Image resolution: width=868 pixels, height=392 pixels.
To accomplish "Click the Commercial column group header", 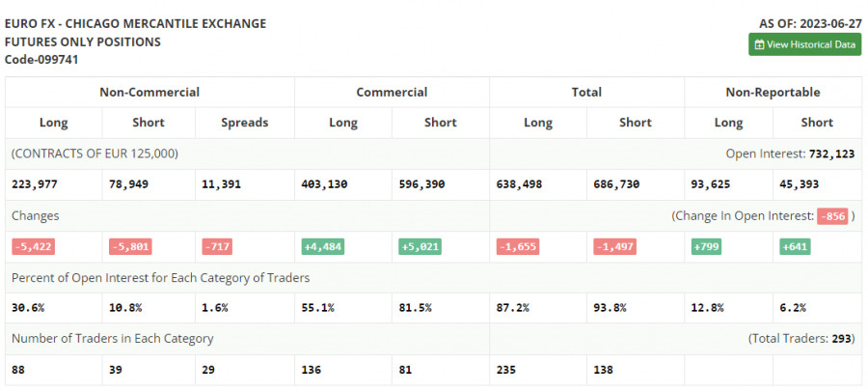I will coord(392,93).
